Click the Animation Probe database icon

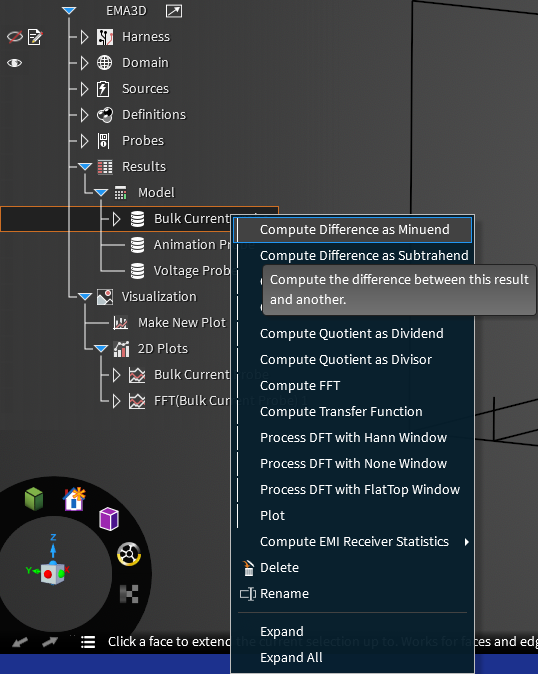[x=137, y=245]
